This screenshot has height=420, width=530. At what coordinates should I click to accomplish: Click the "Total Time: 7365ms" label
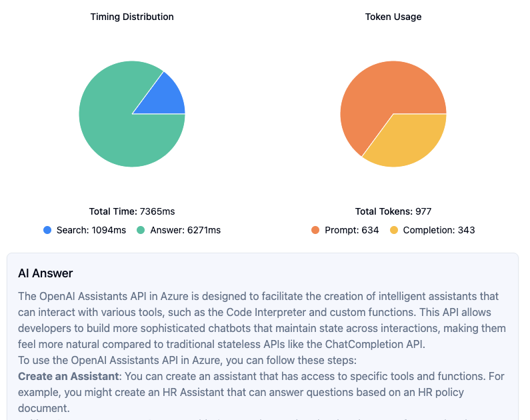(x=132, y=211)
